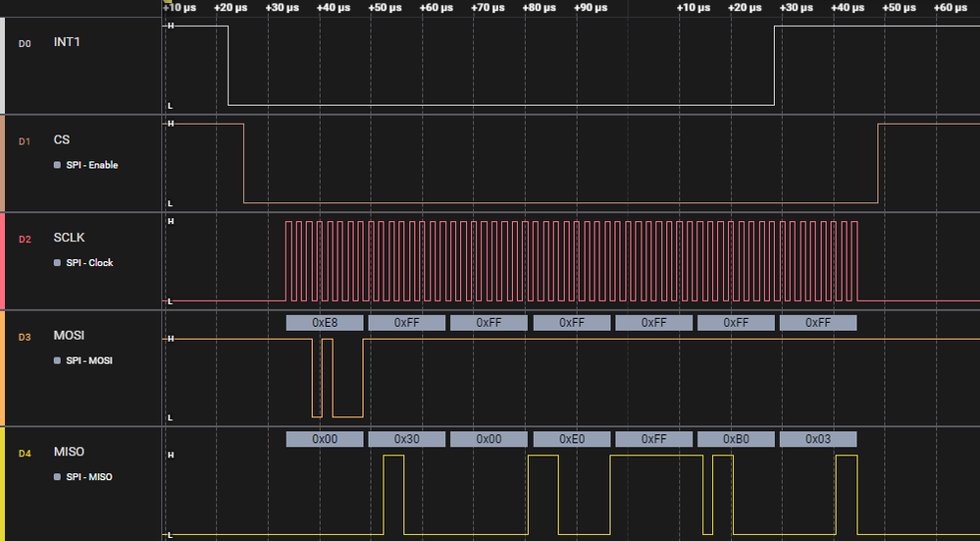Screen dimensions: 980x541
Task: Select the MISO 0x30 decoded byte
Action: 407,439
